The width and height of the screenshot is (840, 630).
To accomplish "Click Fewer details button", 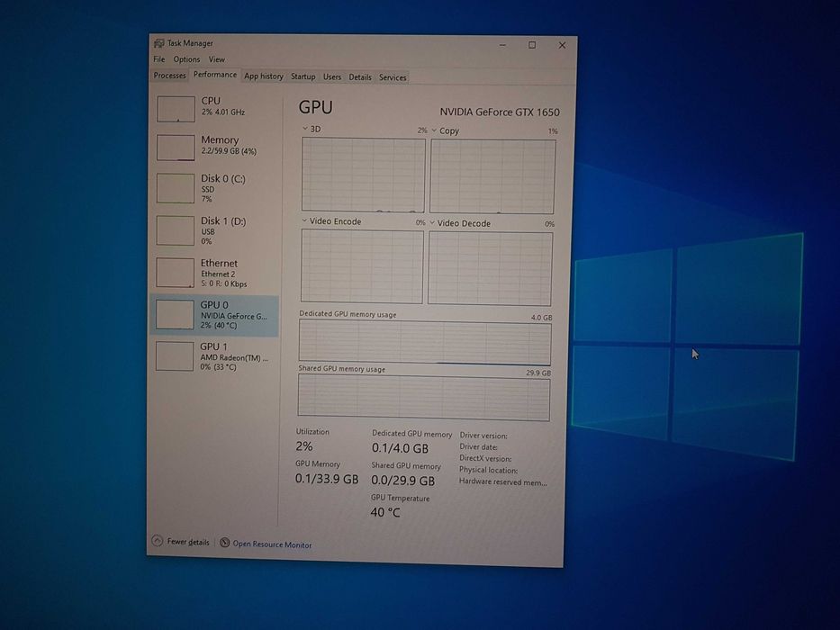I will point(181,542).
